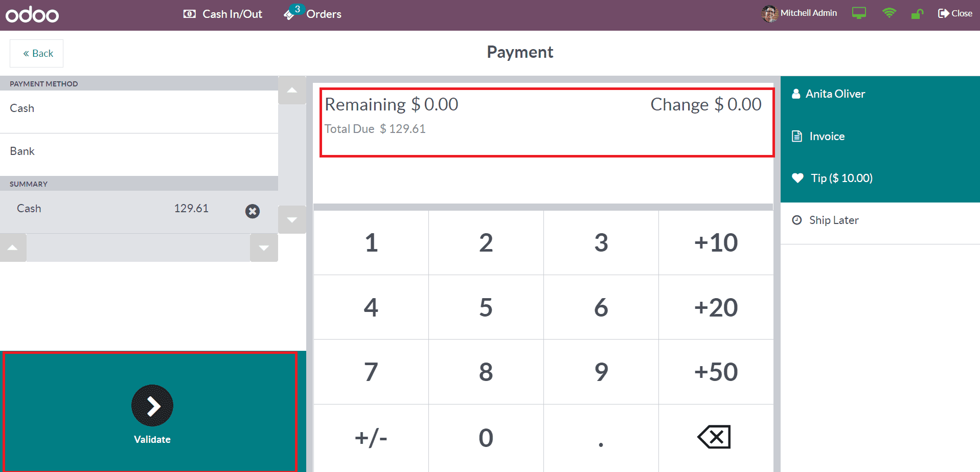The height and width of the screenshot is (472, 980).
Task: Select the Bank payment method
Action: coord(139,151)
